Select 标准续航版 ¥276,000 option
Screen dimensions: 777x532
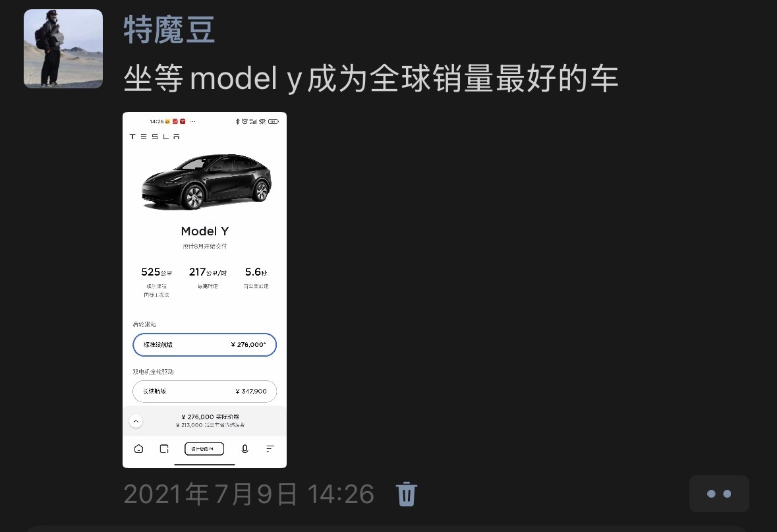tap(205, 345)
